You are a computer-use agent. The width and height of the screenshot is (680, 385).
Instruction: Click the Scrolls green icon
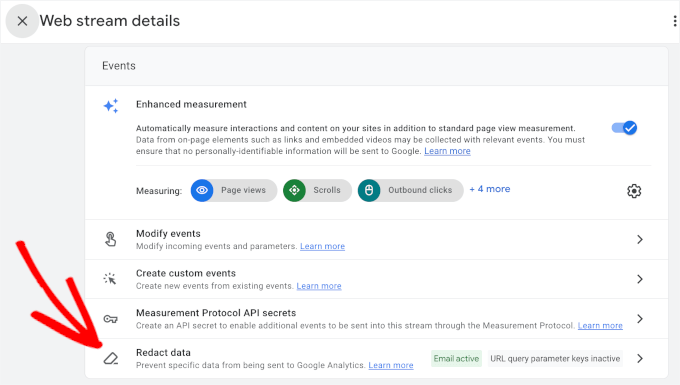294,190
